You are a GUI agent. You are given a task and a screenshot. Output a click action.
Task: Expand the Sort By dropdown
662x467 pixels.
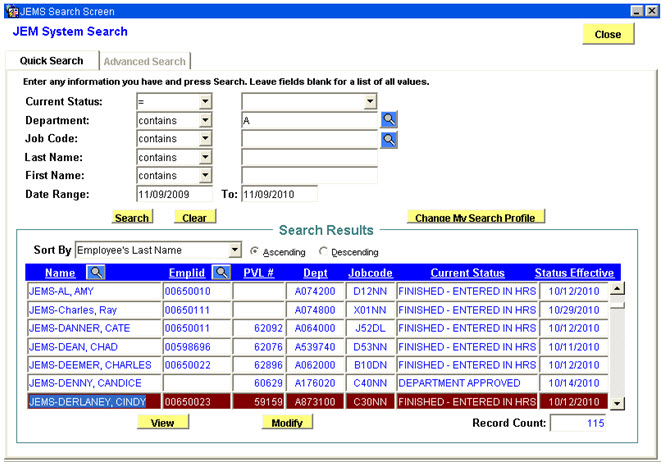click(235, 250)
